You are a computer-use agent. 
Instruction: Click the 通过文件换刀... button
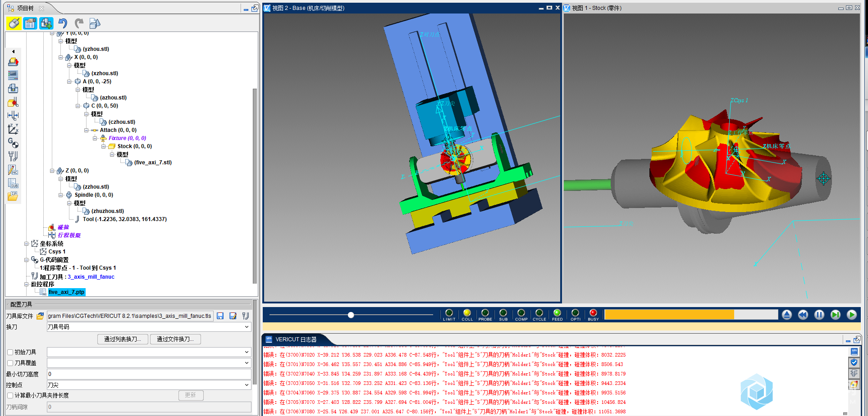(175, 339)
